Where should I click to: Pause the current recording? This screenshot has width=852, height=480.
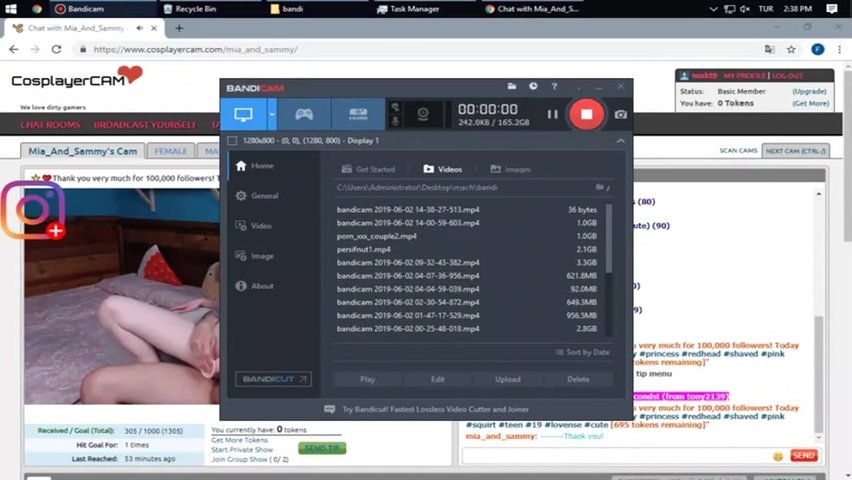click(x=552, y=114)
